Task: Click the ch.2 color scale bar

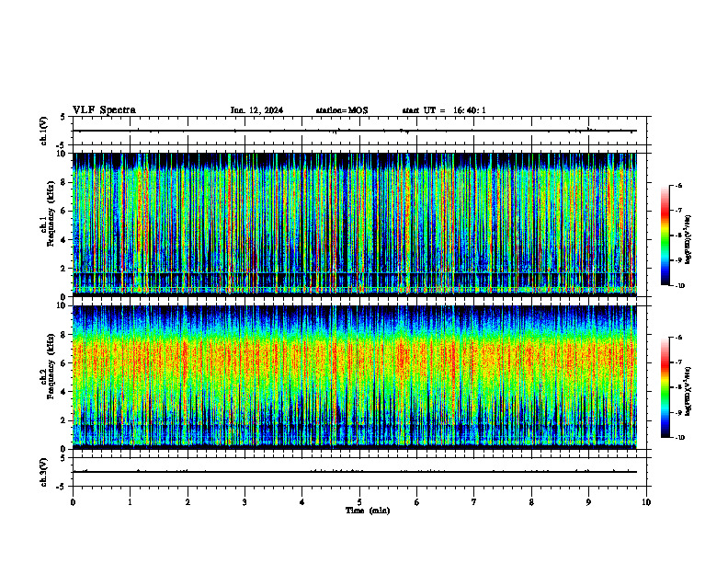Action: [665, 387]
